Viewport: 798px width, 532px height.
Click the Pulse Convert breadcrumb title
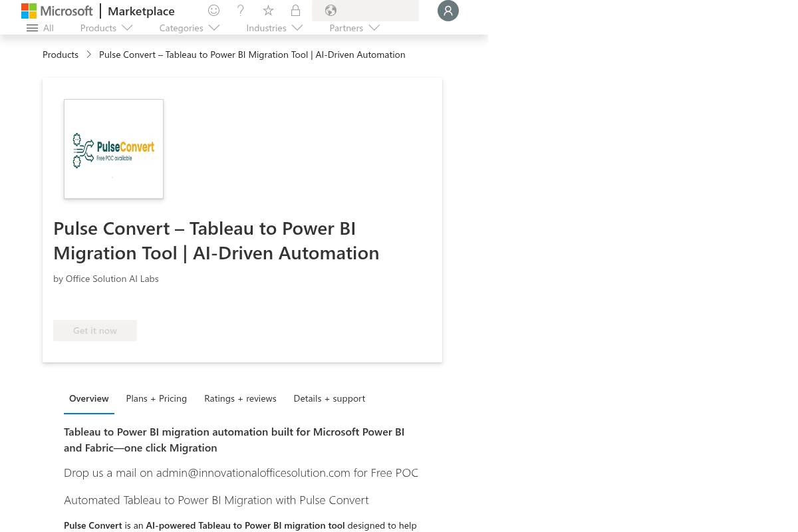(252, 55)
